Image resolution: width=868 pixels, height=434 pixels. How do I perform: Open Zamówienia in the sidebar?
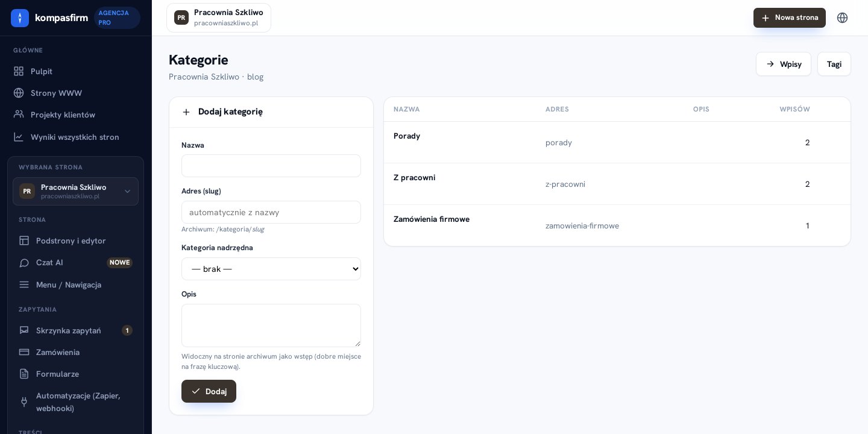coord(76,352)
